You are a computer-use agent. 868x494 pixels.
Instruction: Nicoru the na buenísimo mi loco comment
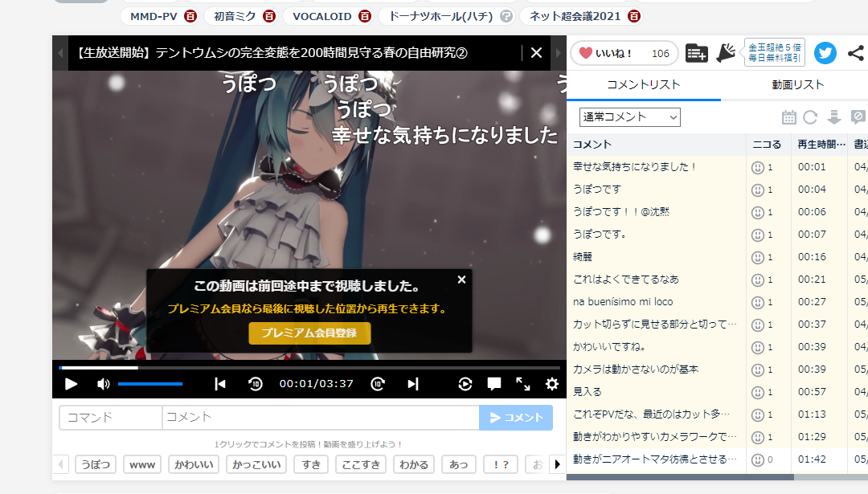coord(757,303)
